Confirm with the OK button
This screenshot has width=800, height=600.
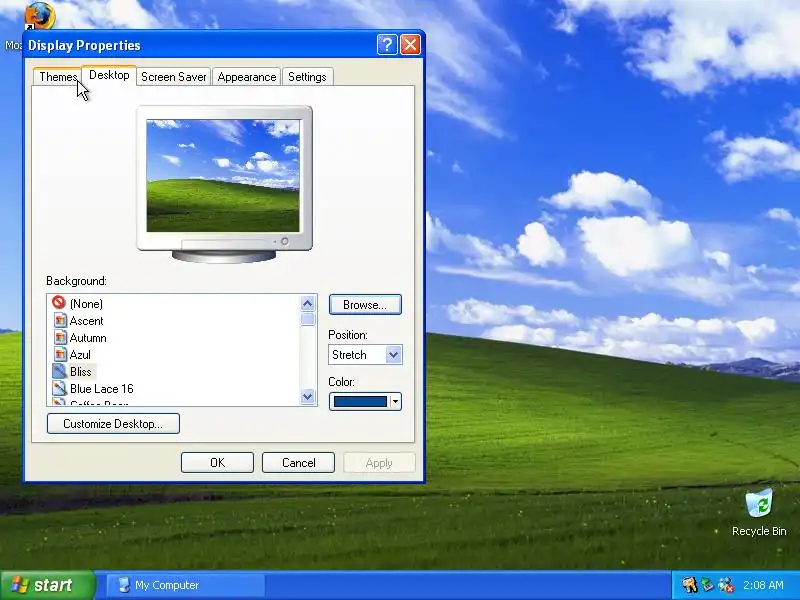click(x=217, y=462)
